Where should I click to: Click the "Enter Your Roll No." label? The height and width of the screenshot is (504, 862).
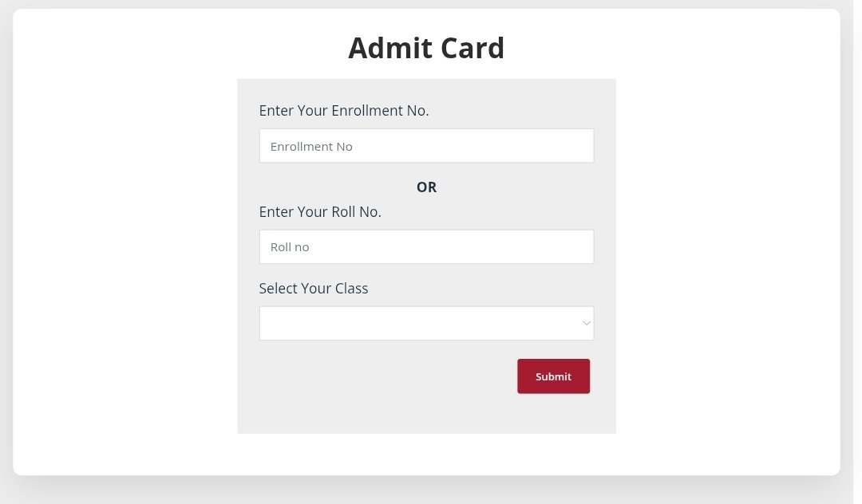click(x=320, y=212)
